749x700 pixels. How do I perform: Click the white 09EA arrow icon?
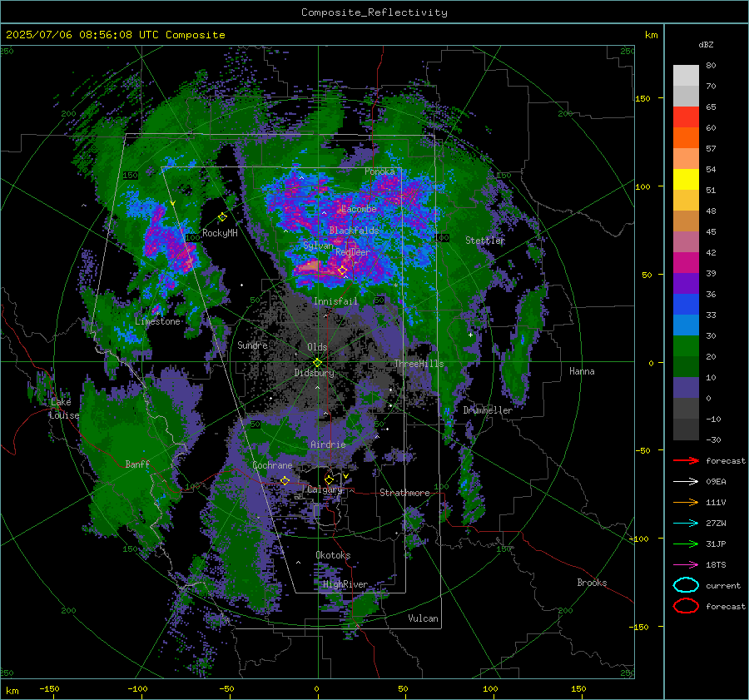686,482
